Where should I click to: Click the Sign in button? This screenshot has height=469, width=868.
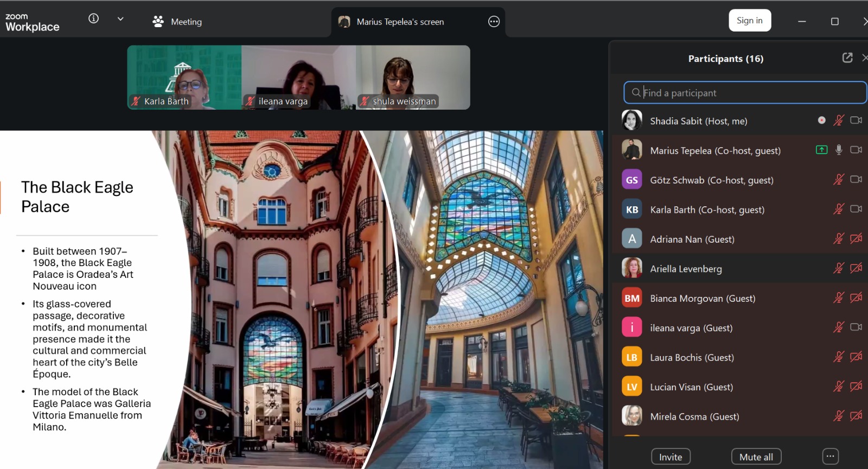749,21
